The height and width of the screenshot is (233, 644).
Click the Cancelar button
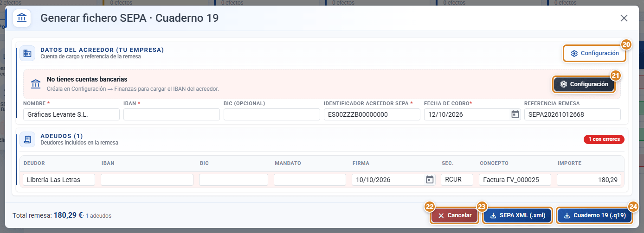[455, 215]
